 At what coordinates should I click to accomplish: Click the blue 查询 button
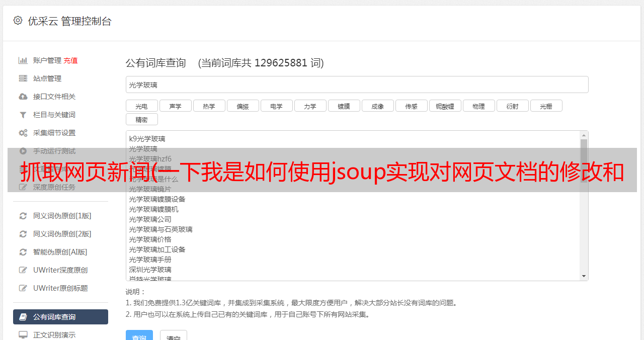pos(139,336)
